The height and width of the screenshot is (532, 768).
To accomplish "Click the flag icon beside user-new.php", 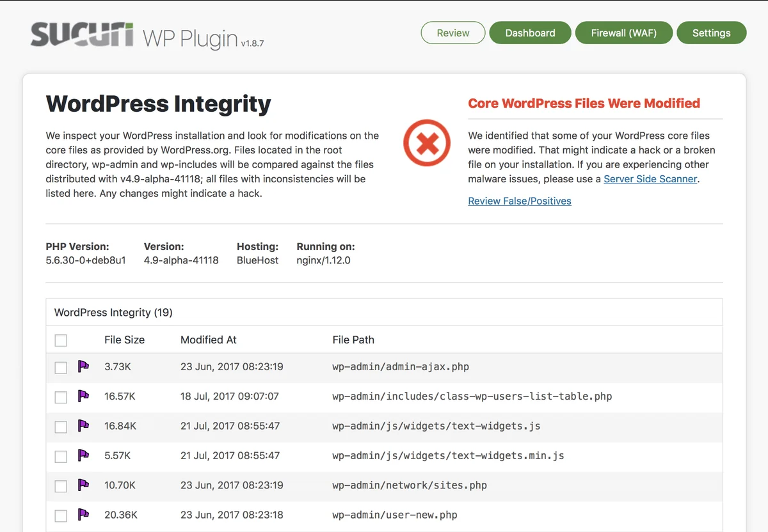I will (x=83, y=515).
